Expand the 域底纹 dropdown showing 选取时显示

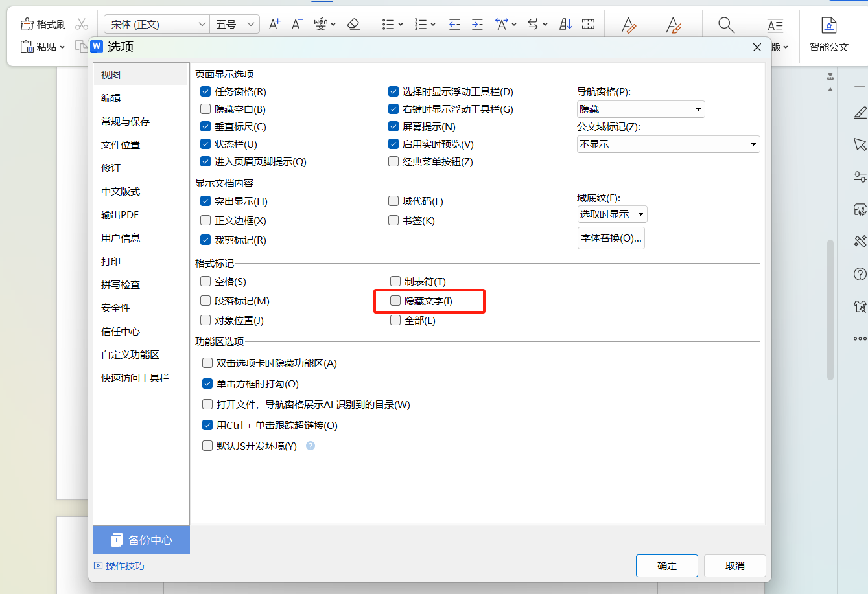coord(611,214)
